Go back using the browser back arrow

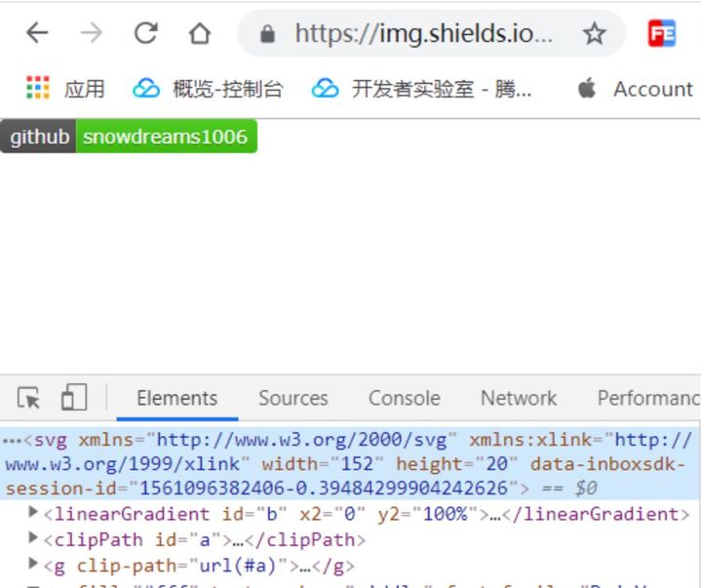37,33
